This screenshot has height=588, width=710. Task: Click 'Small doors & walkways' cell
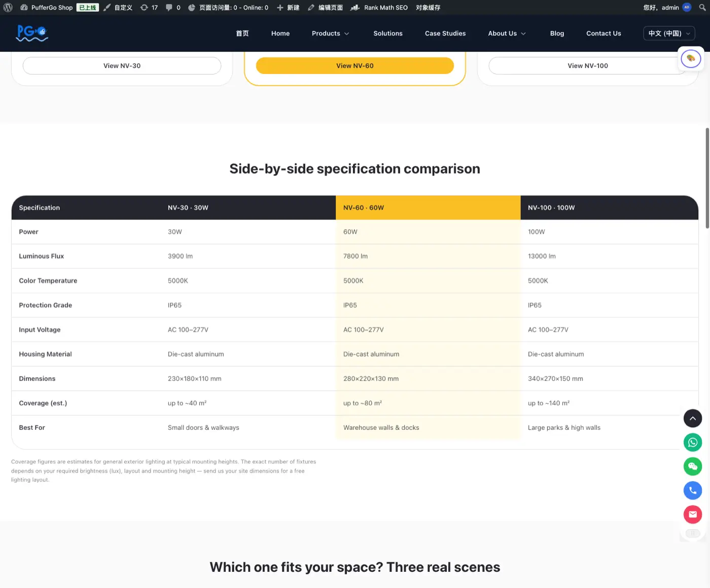tap(248, 428)
